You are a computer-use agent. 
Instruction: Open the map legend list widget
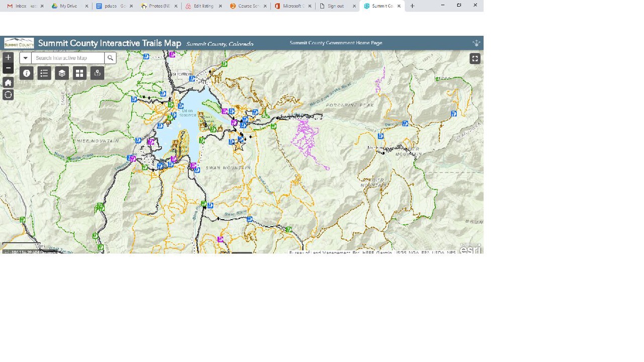44,73
